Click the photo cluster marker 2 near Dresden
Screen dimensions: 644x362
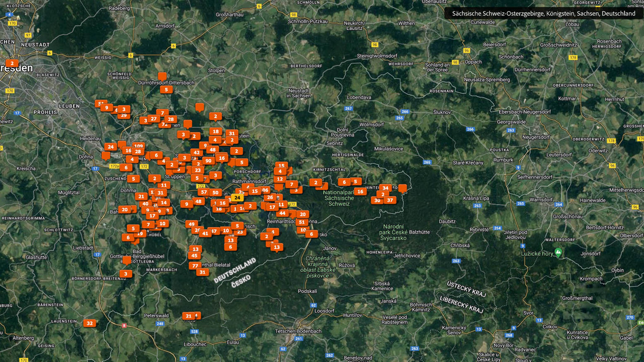[x=12, y=64]
